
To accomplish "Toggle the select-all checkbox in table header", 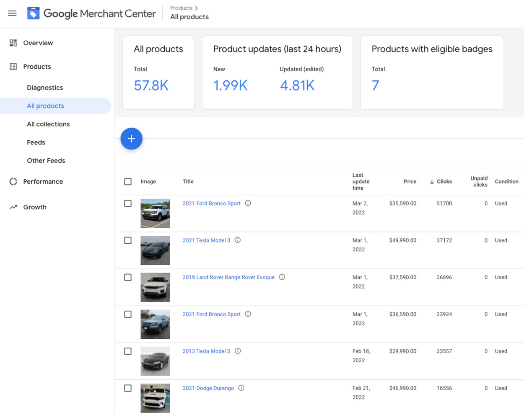I will pos(128,181).
